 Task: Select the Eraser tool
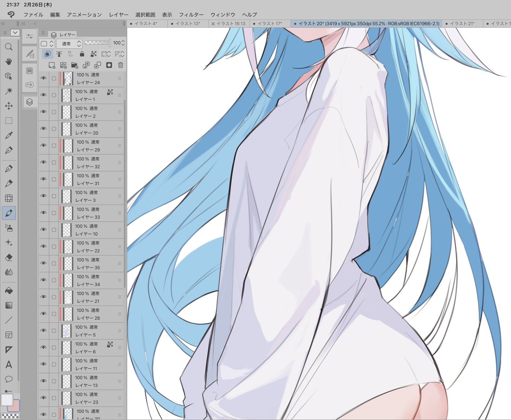tap(9, 257)
